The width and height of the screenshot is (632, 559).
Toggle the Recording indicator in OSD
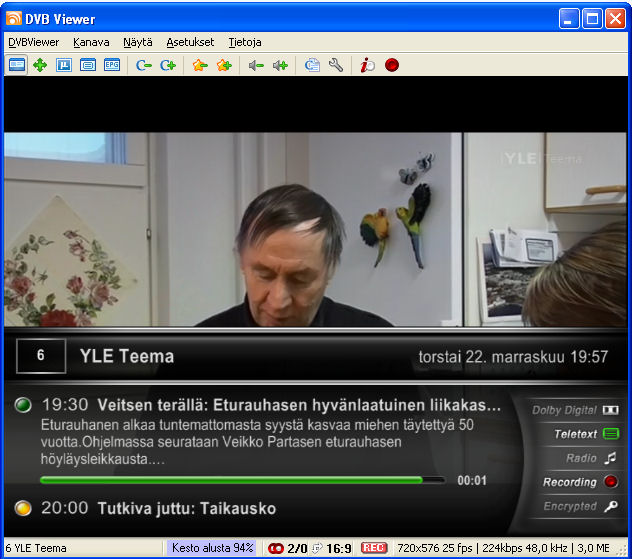[x=580, y=482]
